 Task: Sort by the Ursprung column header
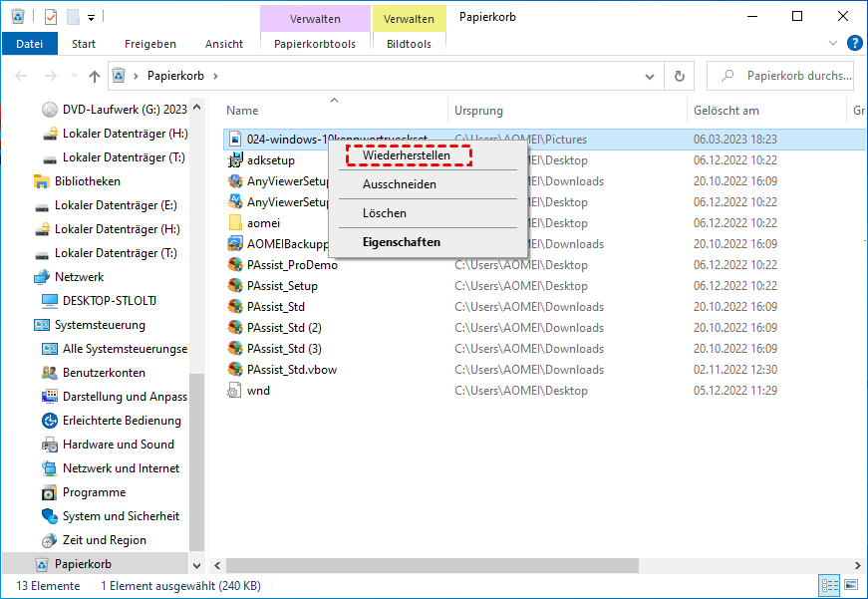(x=478, y=111)
